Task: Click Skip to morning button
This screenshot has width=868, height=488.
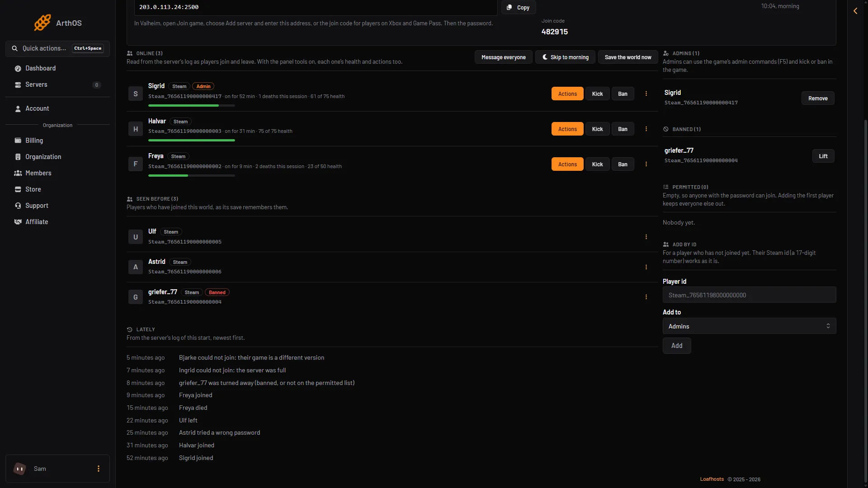Action: [565, 57]
